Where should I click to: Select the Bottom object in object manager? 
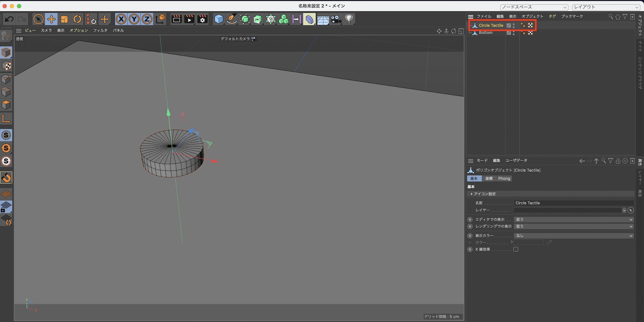click(x=486, y=33)
